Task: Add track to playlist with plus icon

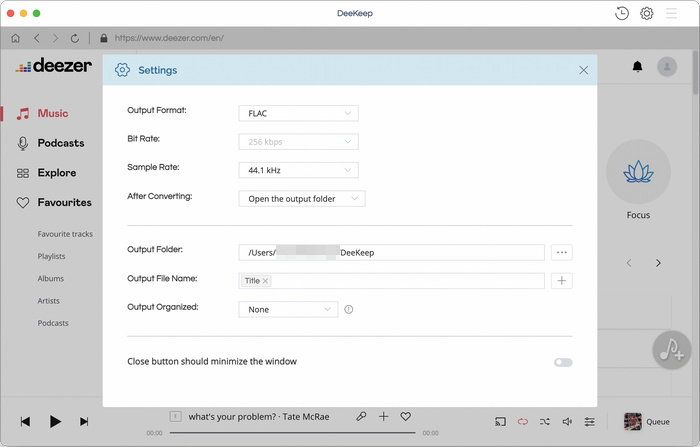Action: (x=383, y=417)
